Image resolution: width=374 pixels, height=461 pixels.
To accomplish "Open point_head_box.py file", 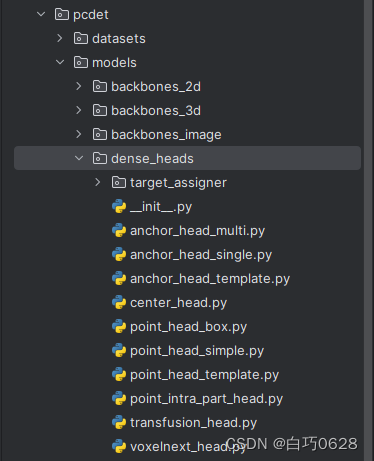I will (x=188, y=327).
